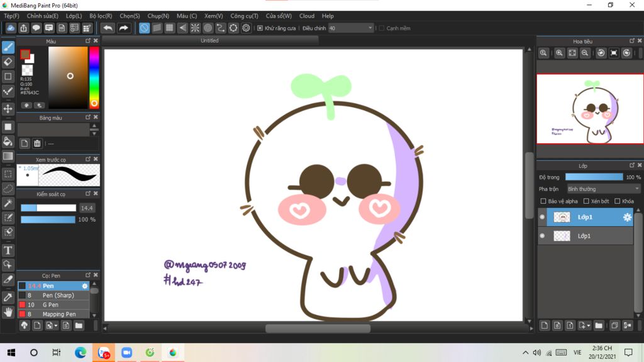This screenshot has height=362, width=644.
Task: Open settings gear of the Pen brush
Action: point(85,286)
